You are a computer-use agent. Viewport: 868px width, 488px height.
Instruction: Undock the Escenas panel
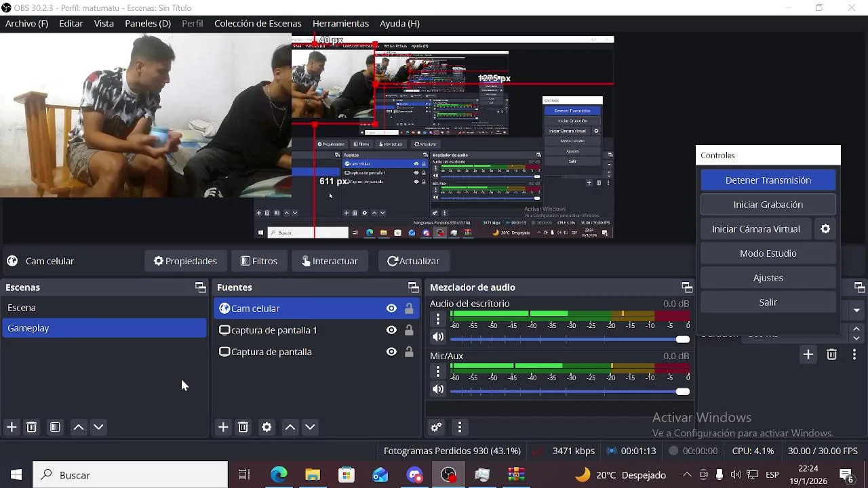pyautogui.click(x=200, y=287)
